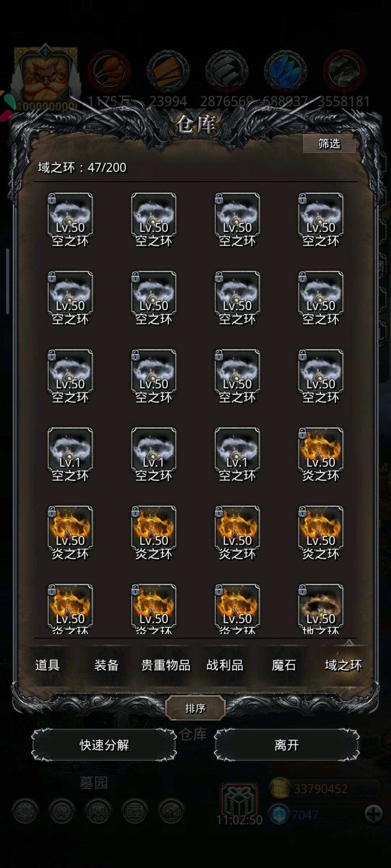The width and height of the screenshot is (391, 868).
Task: Expand the panel arrow above 域之环 tab
Action: point(349,642)
